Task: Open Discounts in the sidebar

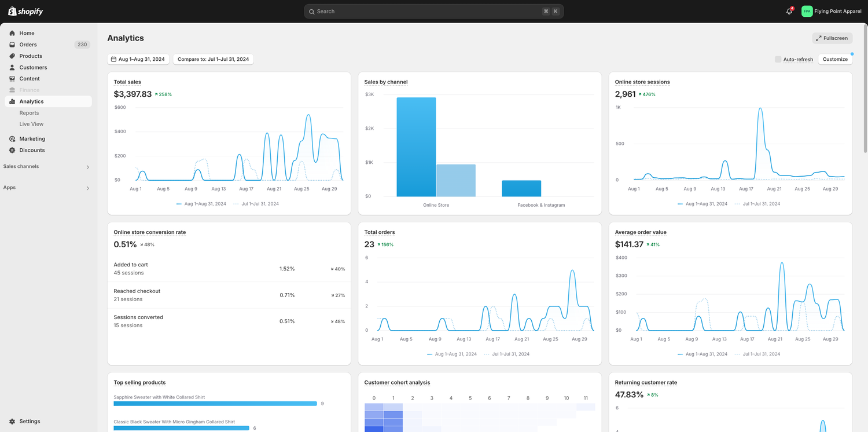Action: [48, 150]
